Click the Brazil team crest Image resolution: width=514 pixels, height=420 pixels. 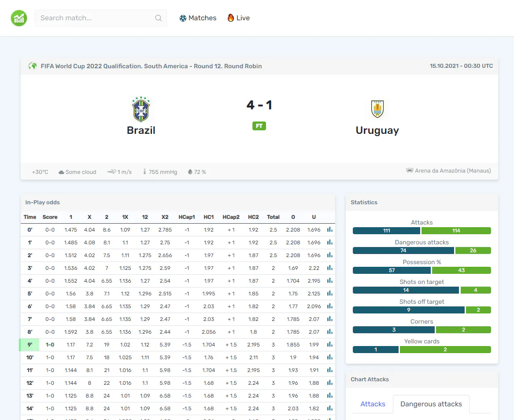141,109
